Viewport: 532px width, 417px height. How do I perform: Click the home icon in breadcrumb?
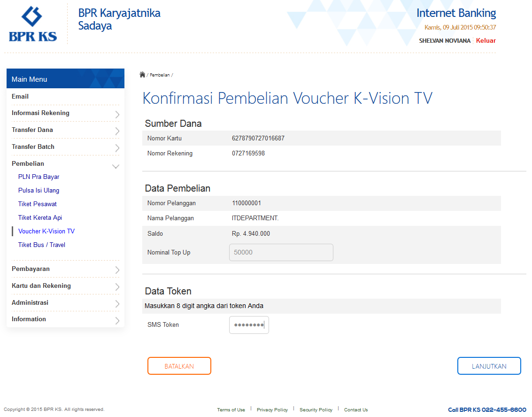pyautogui.click(x=142, y=75)
